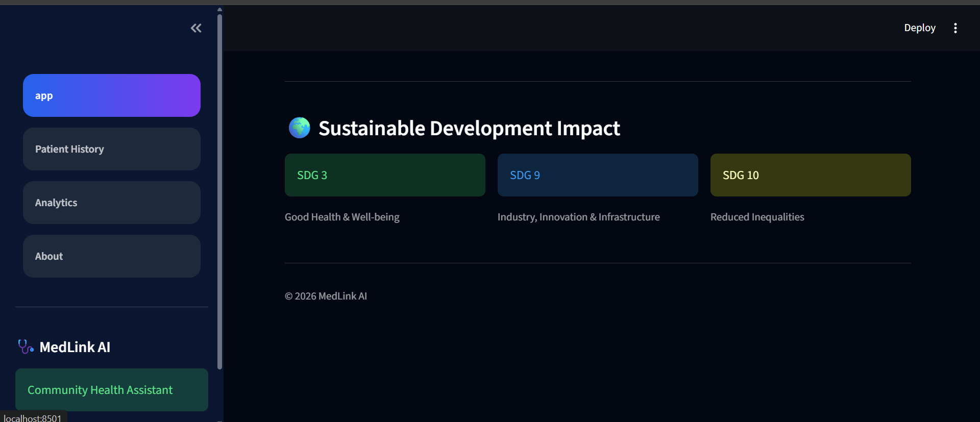980x422 pixels.
Task: Select the app page in sidebar
Action: coord(112,95)
